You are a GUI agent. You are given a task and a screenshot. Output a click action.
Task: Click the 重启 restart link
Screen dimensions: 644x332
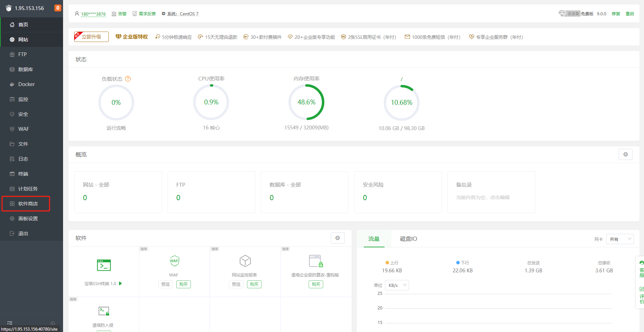pyautogui.click(x=630, y=14)
